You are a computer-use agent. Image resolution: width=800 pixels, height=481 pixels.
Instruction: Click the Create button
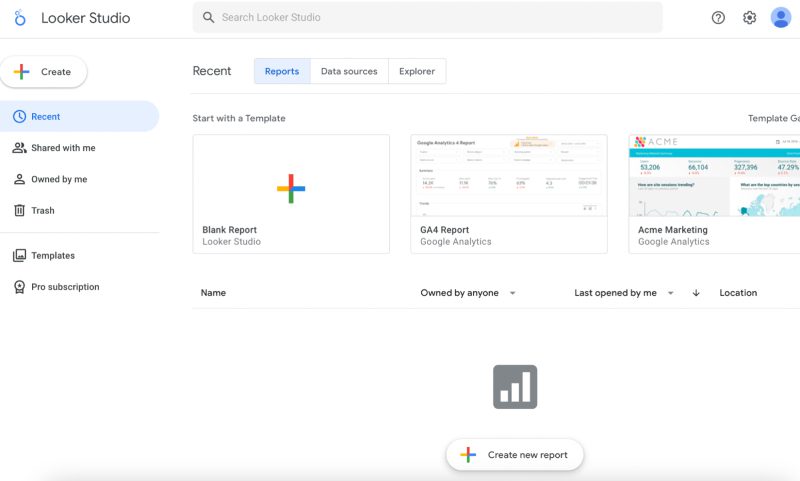(x=43, y=72)
